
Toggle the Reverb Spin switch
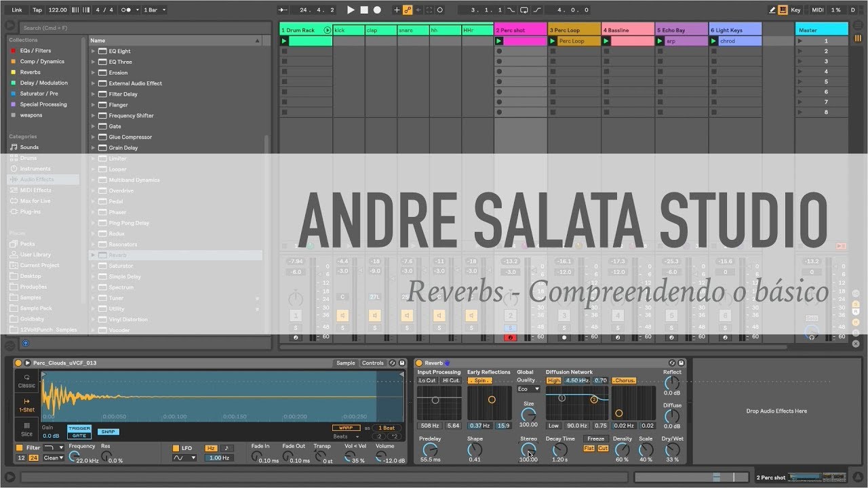click(479, 380)
